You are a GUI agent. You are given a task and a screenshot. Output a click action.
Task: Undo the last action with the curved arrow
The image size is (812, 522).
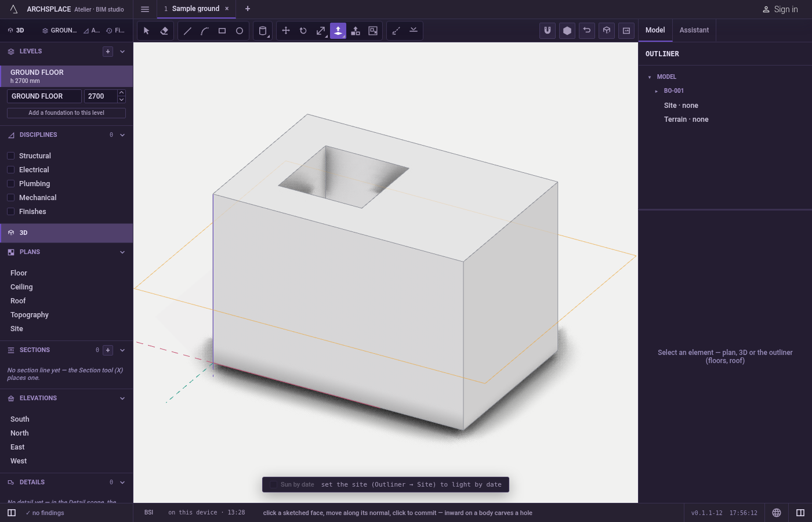(x=587, y=31)
